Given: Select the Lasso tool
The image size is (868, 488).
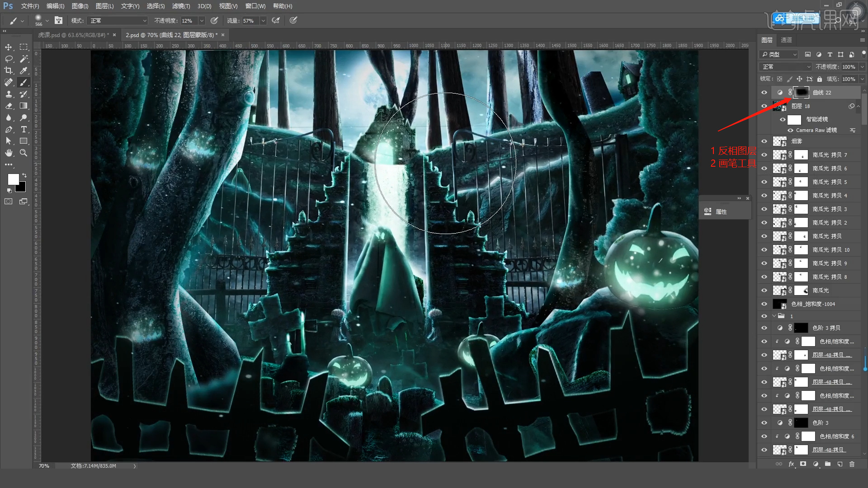Looking at the screenshot, I should pyautogui.click(x=9, y=59).
